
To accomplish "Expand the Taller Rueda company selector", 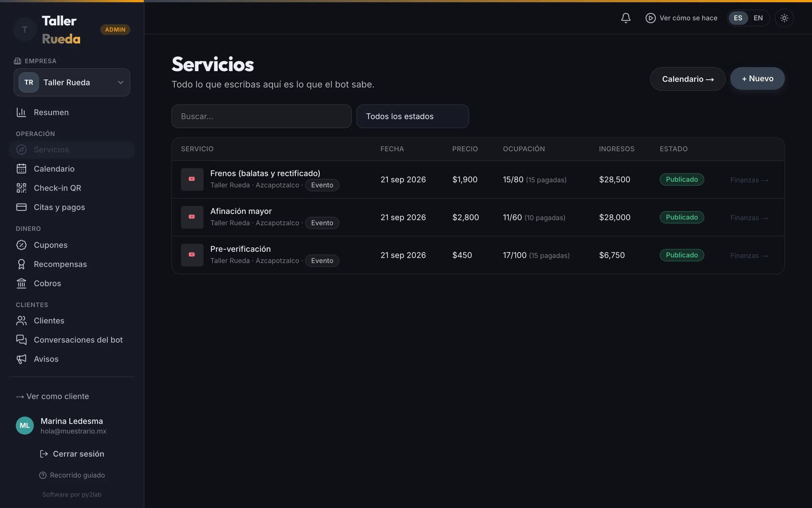I will (x=72, y=82).
